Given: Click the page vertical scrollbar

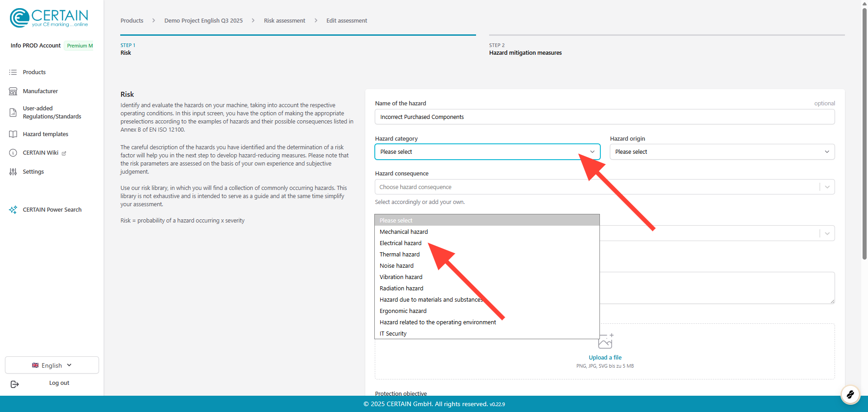Looking at the screenshot, I should pyautogui.click(x=864, y=134).
